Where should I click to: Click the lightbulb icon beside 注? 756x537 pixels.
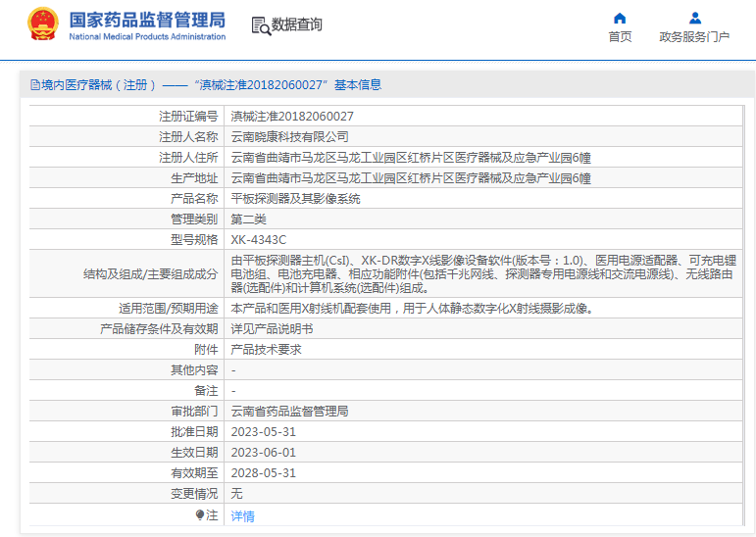pos(200,514)
